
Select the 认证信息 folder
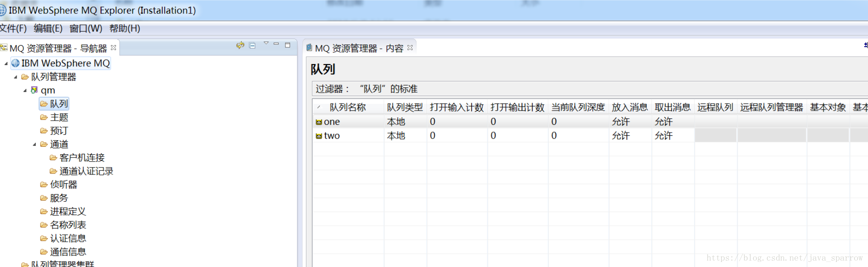tap(68, 238)
